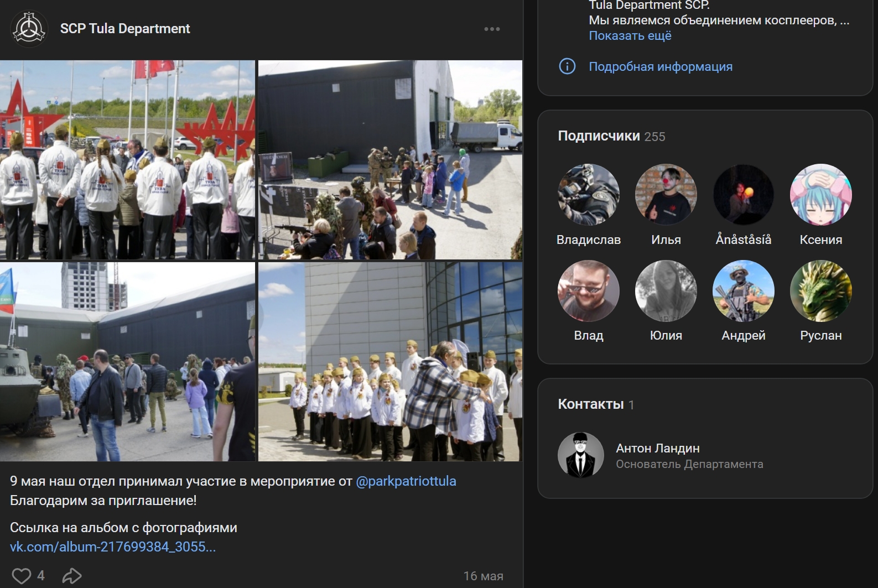Share the post using arrow icon

[x=72, y=576]
